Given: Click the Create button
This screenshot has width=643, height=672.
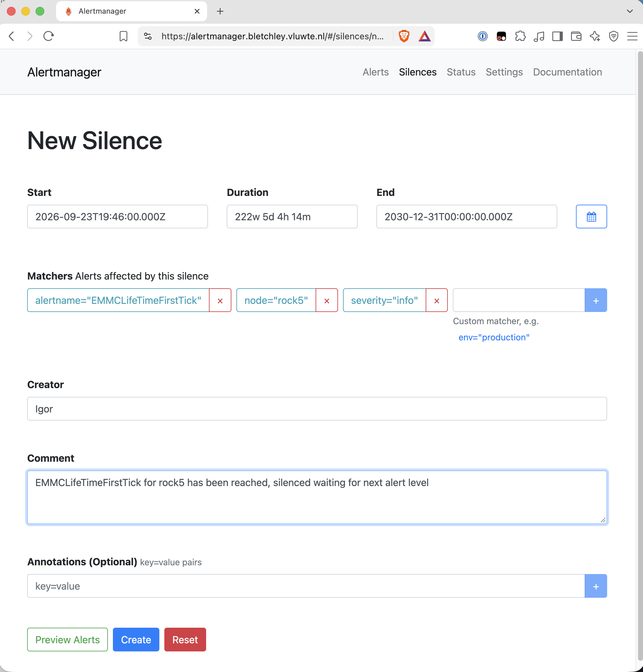Looking at the screenshot, I should 136,640.
